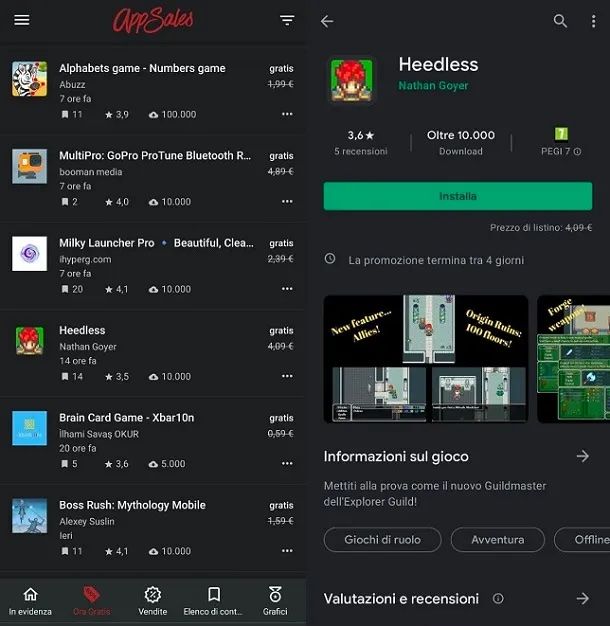Tap the bookmark icon on Alphabets game row
The image size is (610, 626).
(x=65, y=115)
